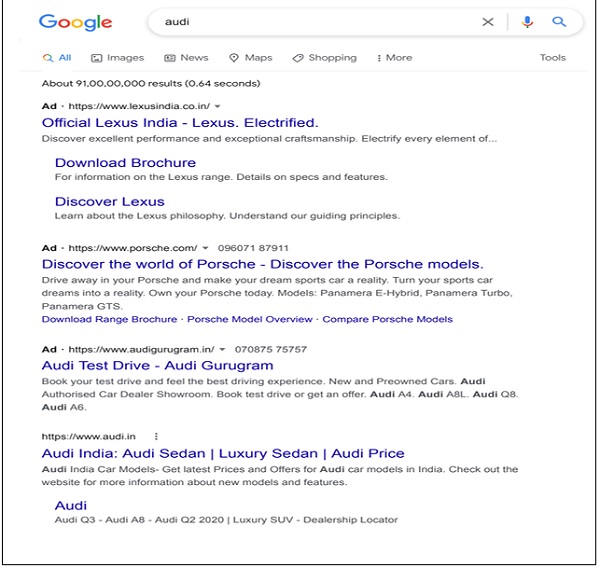The height and width of the screenshot is (568, 600).
Task: Open the Tools options
Action: (x=553, y=58)
